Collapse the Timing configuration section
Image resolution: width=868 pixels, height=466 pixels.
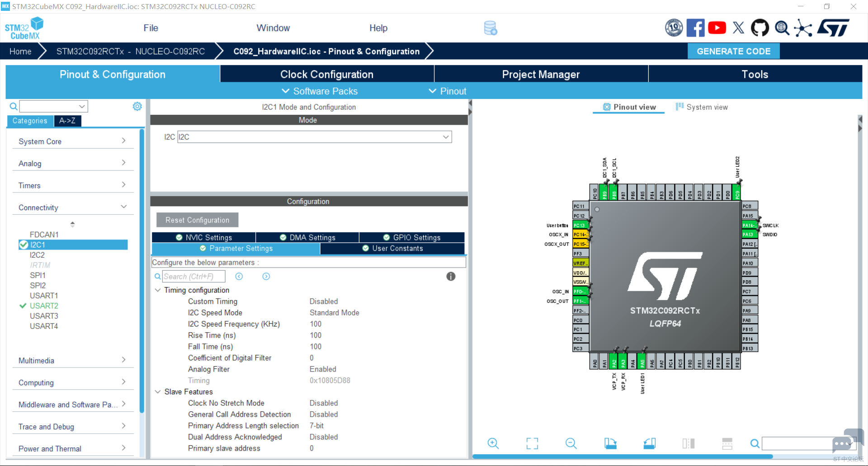[158, 290]
